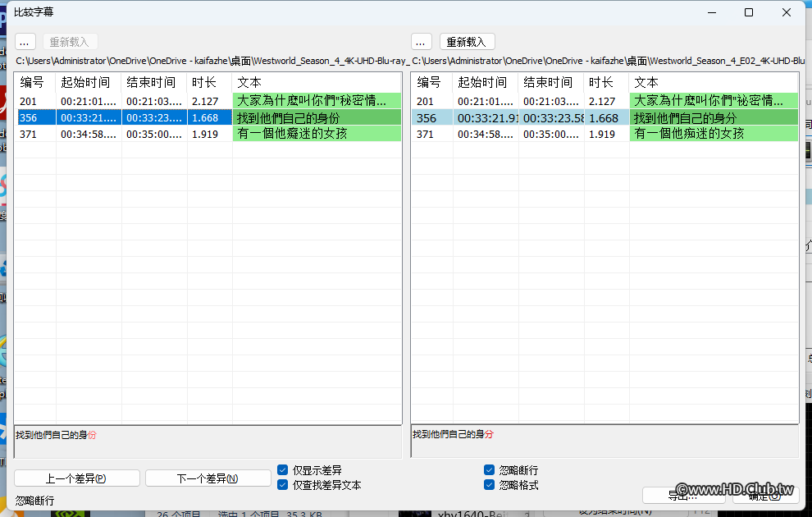The image size is (812, 517).
Task: Select row 371 in left subtitle list
Action: (208, 134)
